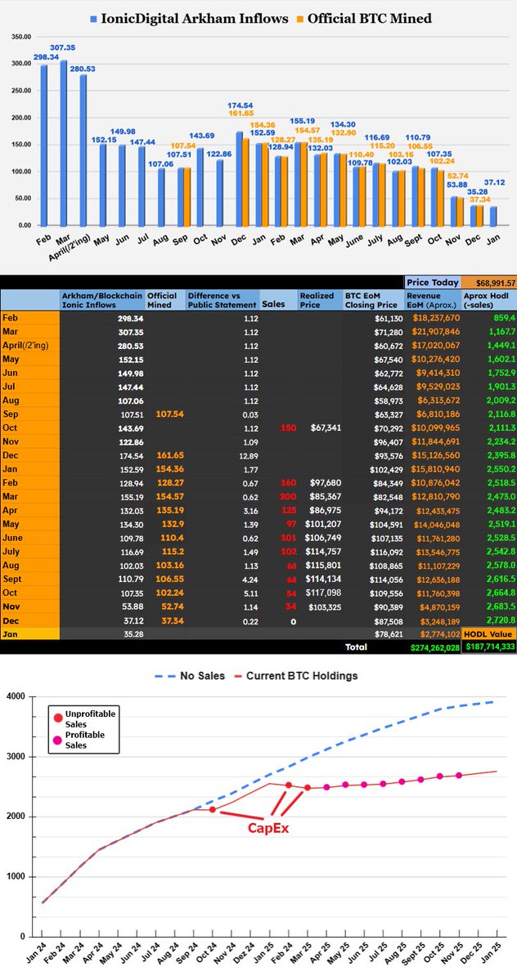Viewport: 517px width, 980px height.
Task: Click the 'HODL Value' label cell
Action: 489,635
